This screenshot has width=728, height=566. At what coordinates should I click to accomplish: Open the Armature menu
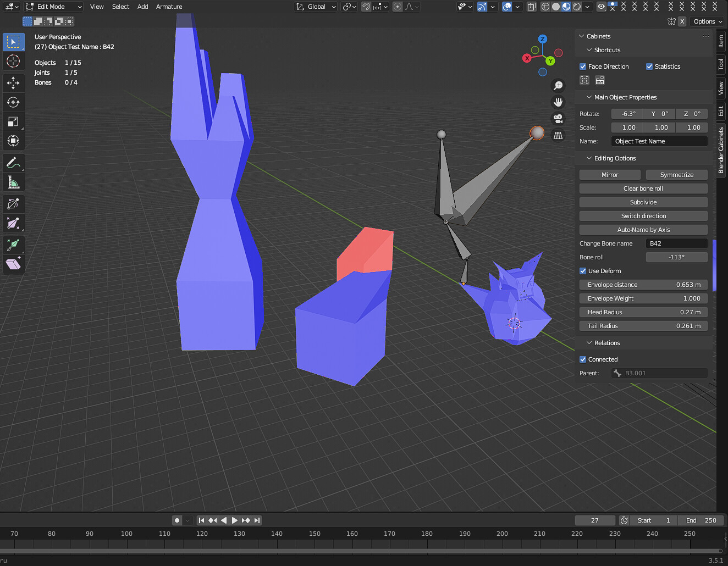pyautogui.click(x=169, y=7)
